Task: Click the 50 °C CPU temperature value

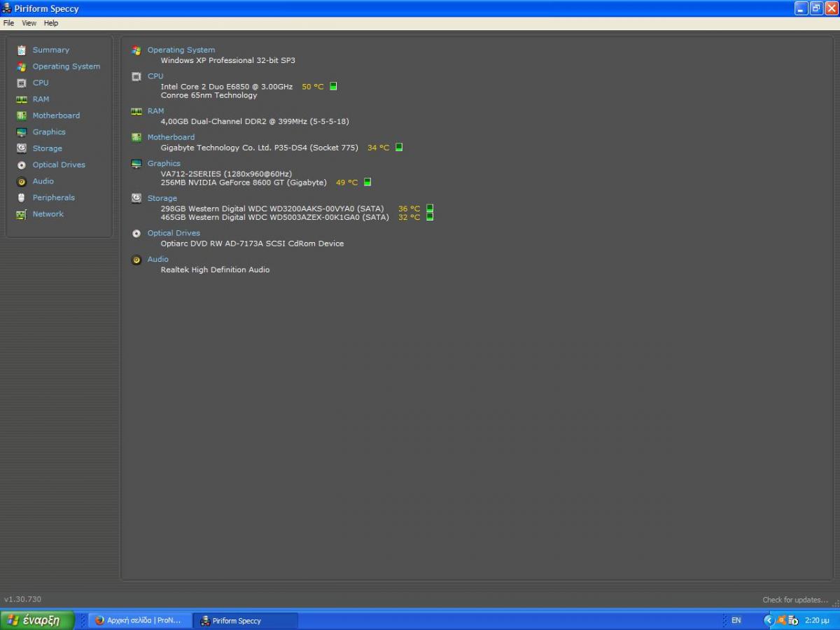Action: click(312, 87)
